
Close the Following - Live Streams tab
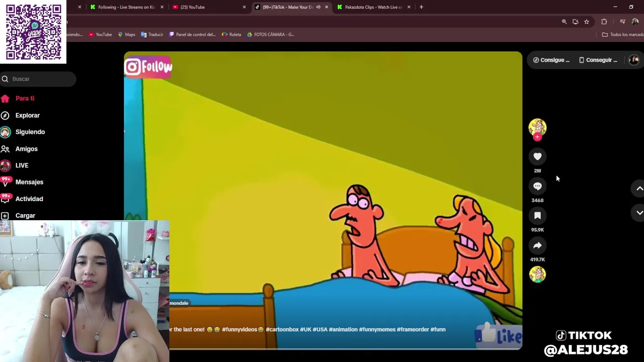coord(162,7)
